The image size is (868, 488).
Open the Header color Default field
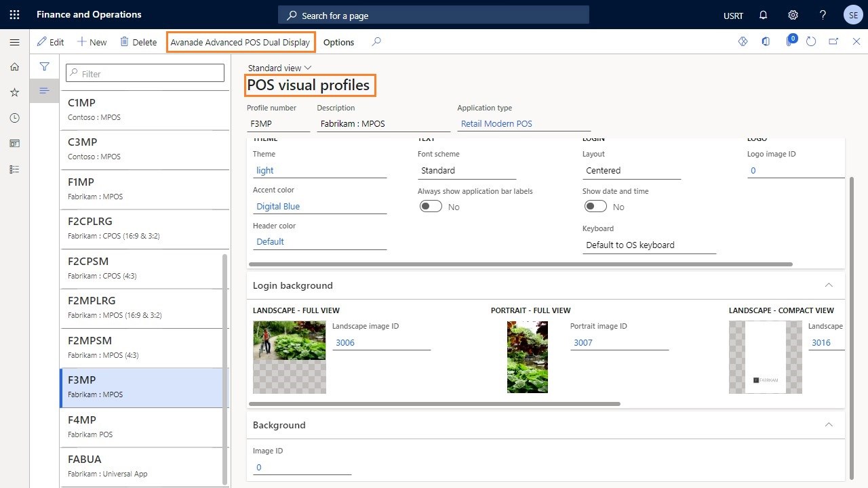(319, 242)
